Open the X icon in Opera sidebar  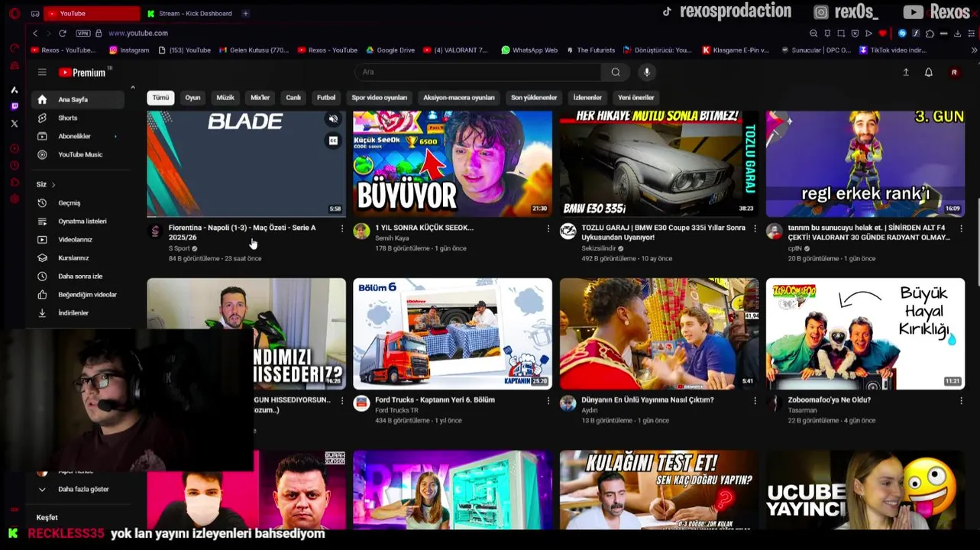[x=15, y=123]
